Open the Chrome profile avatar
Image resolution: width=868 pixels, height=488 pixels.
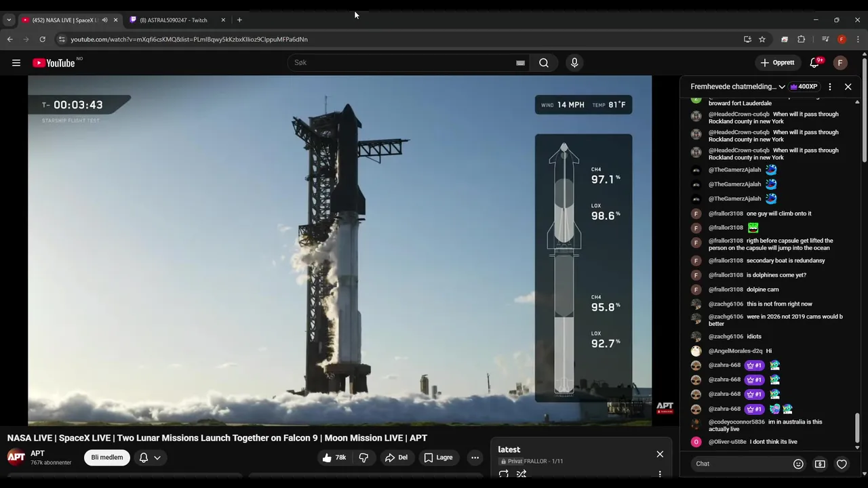click(842, 39)
